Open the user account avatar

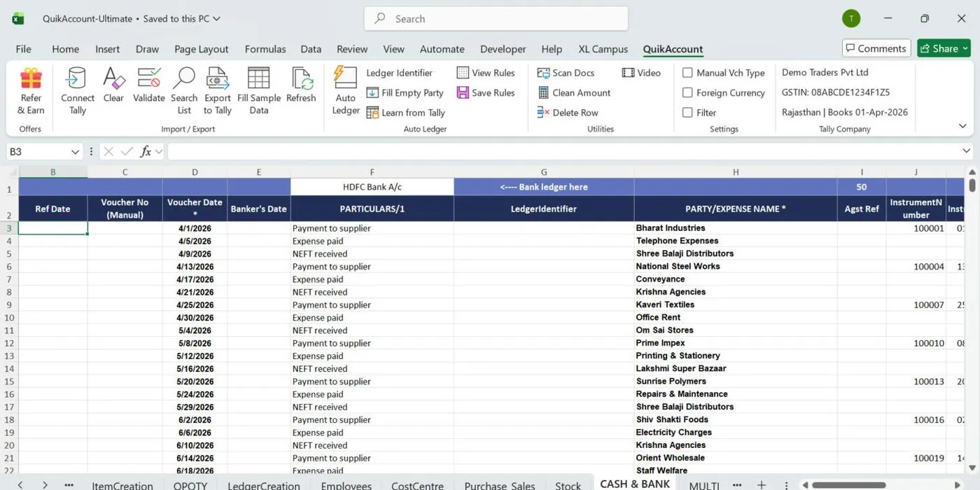tap(851, 19)
